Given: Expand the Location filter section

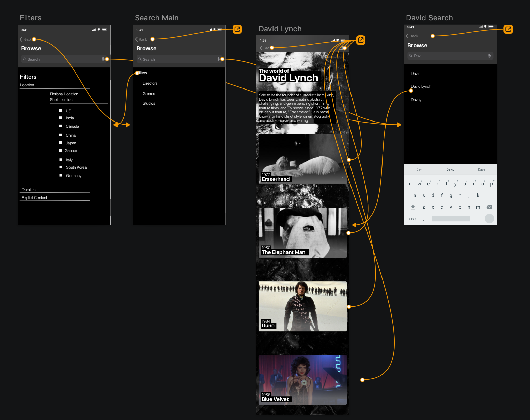Looking at the screenshot, I should coord(27,85).
